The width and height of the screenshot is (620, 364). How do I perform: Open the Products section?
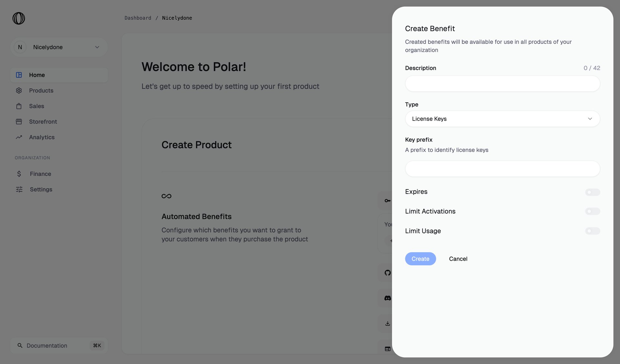click(x=41, y=90)
